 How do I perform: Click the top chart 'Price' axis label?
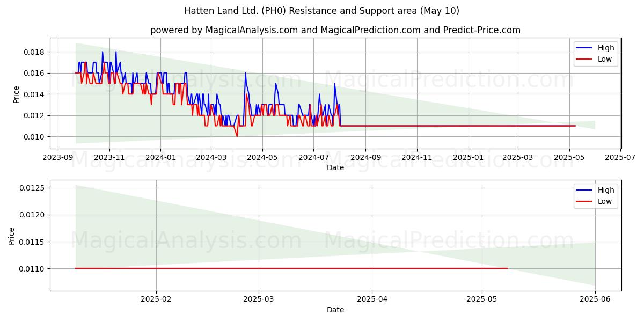(17, 94)
